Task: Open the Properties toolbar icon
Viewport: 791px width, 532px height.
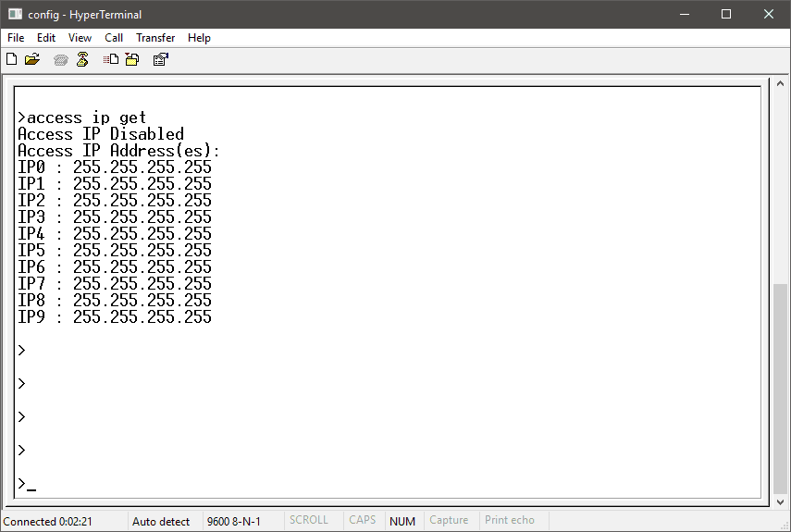Action: click(x=160, y=59)
